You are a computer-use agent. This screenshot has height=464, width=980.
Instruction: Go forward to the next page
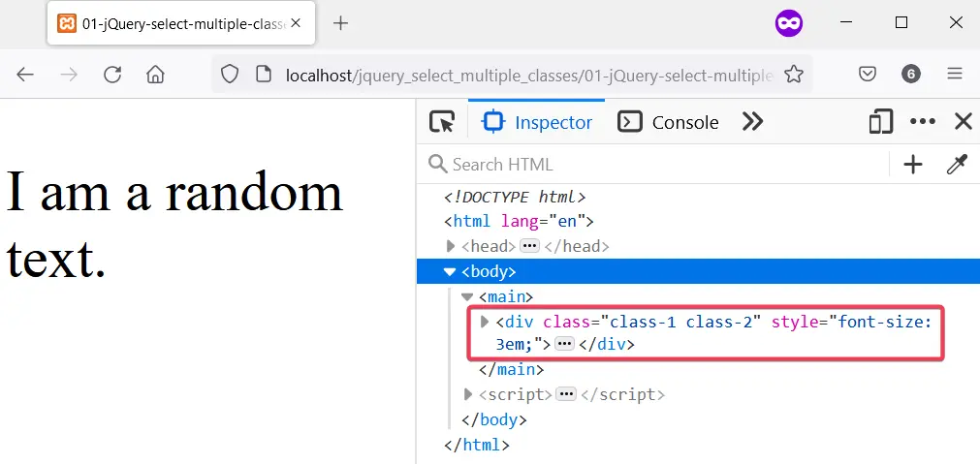(x=69, y=75)
